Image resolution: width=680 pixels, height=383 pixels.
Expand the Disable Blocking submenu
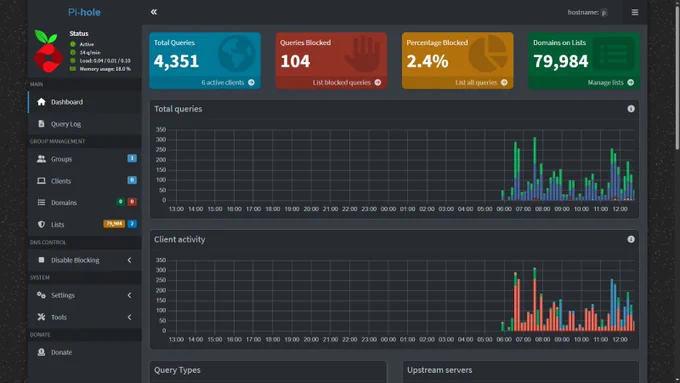(85, 260)
